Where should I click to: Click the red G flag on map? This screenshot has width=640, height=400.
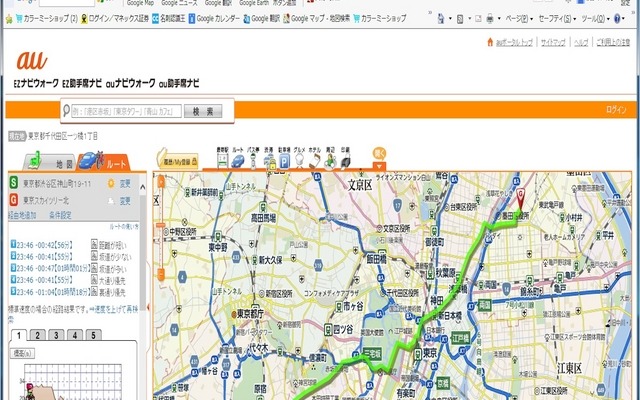click(x=520, y=198)
